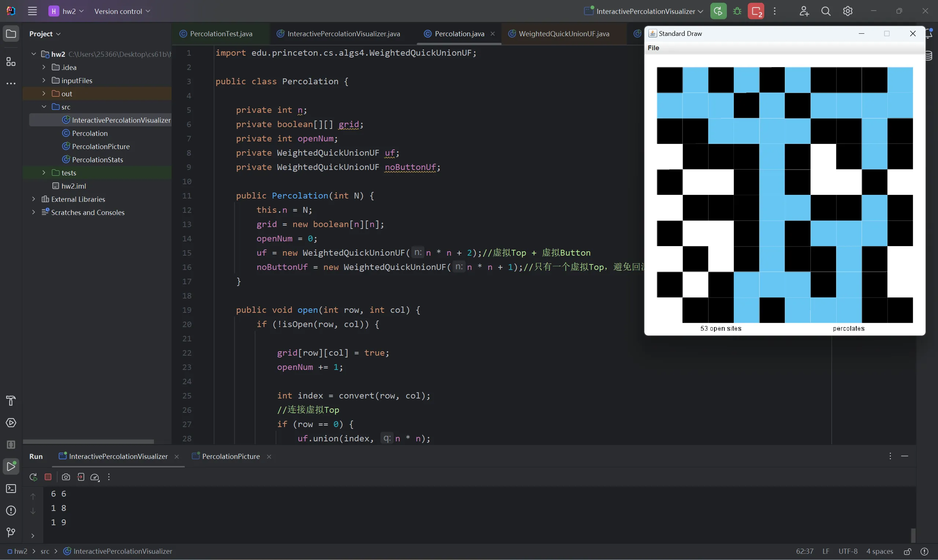938x560 pixels.
Task: Expand the out folder
Action: pos(44,94)
